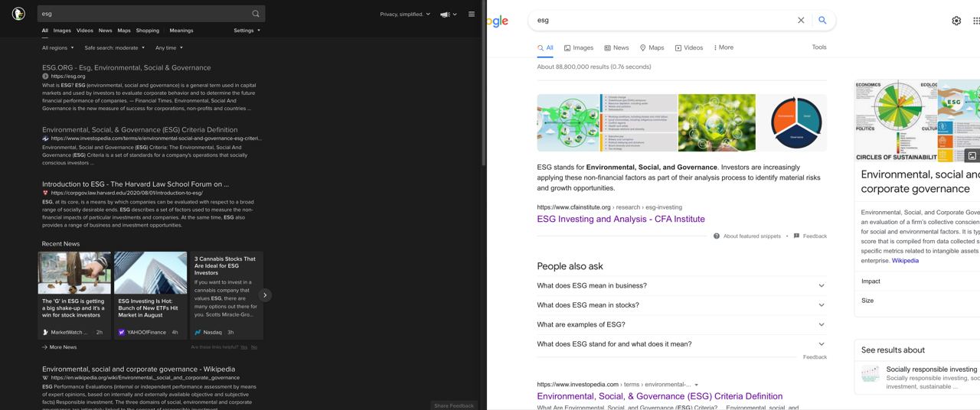The height and width of the screenshot is (410, 980).
Task: Open DuckDuckGo Shopping tab
Action: tap(148, 31)
